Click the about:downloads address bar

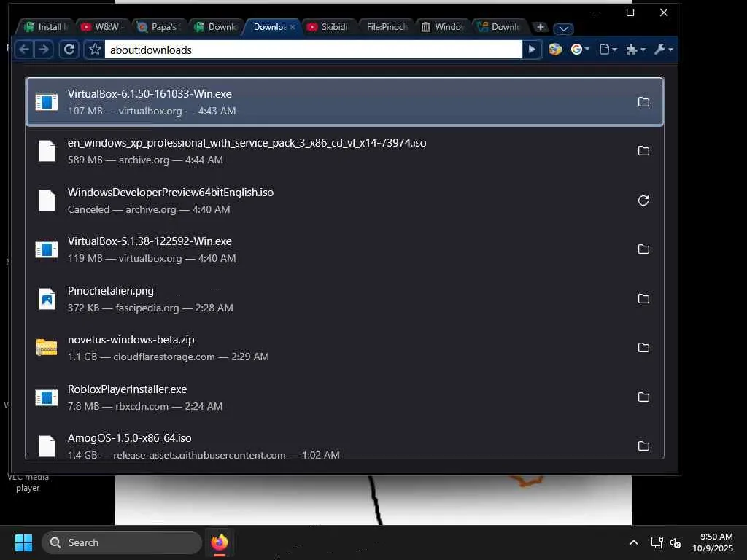coord(313,50)
